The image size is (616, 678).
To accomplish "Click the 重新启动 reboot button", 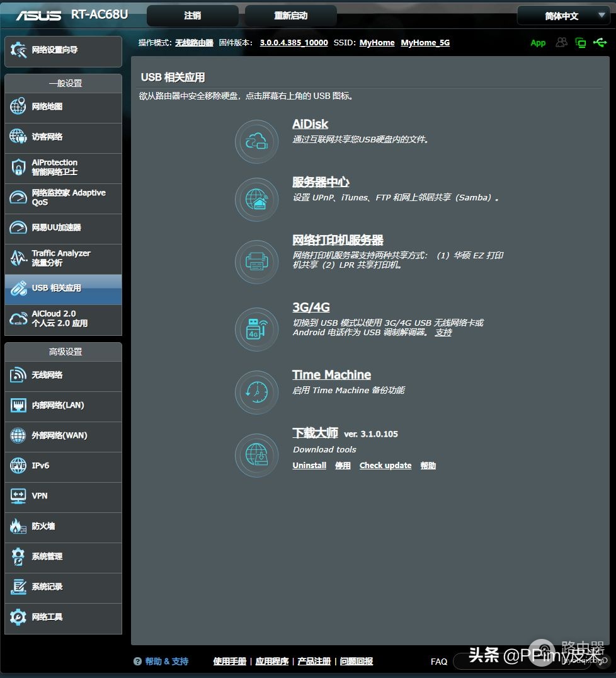I will pos(290,16).
